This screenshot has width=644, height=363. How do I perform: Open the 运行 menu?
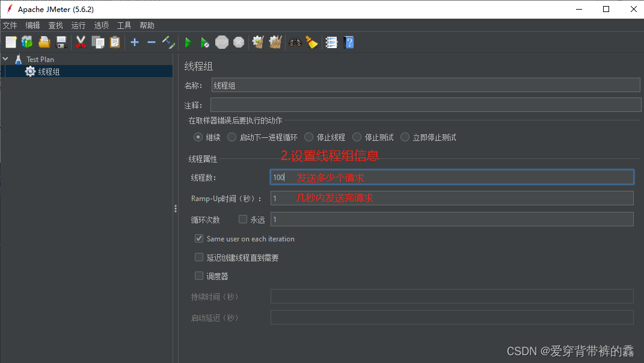click(x=78, y=25)
